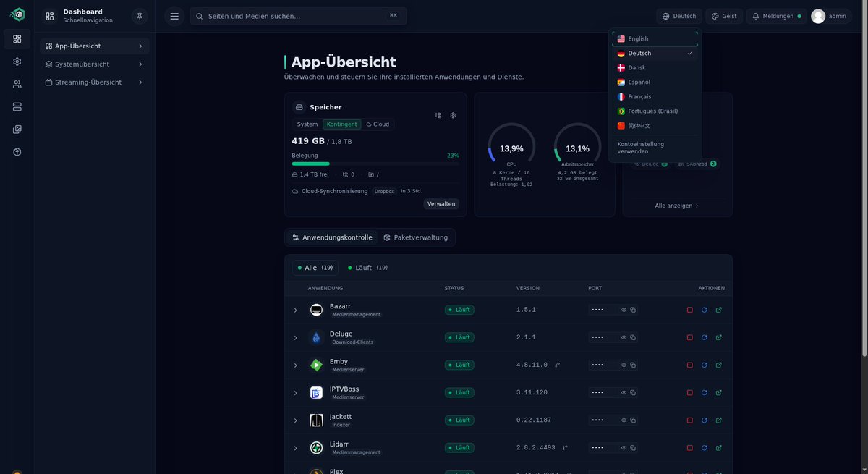Screen dimensions: 868x474
Task: Open the Dashboard icon in the left rail
Action: (17, 39)
